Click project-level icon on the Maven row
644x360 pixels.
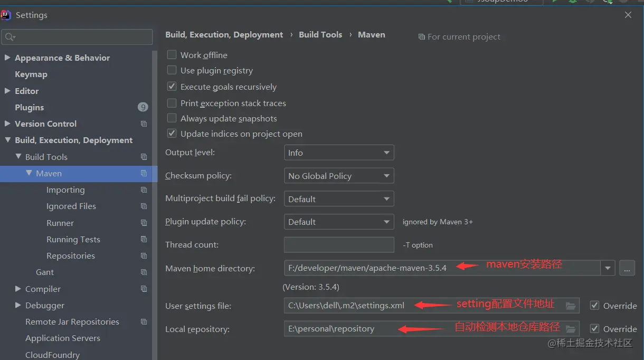pyautogui.click(x=144, y=173)
